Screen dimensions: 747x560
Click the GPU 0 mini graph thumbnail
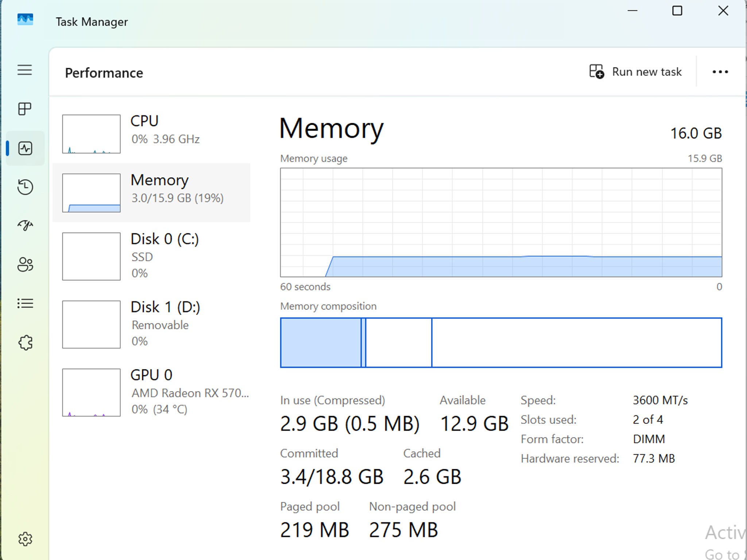coord(91,392)
